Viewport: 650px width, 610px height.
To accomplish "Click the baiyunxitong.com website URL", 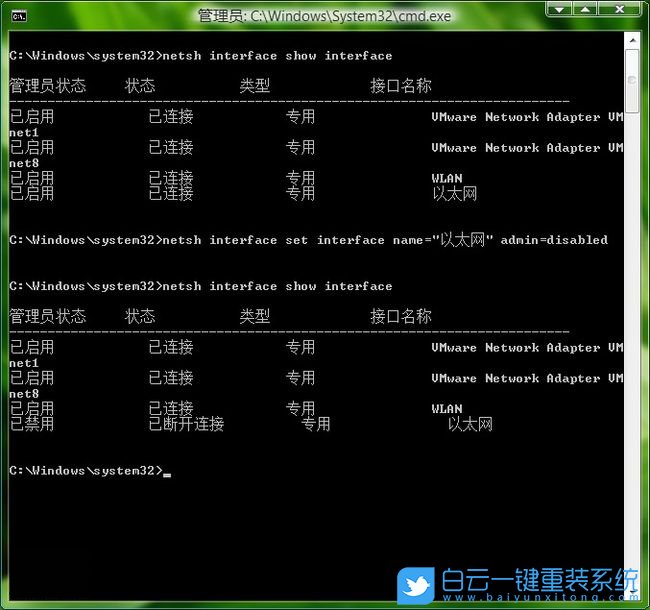I will coord(540,598).
